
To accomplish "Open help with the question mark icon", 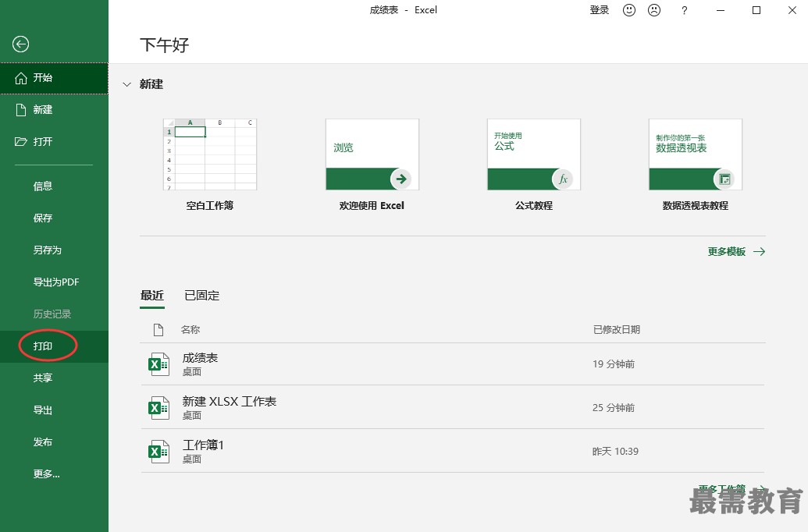I will click(685, 10).
